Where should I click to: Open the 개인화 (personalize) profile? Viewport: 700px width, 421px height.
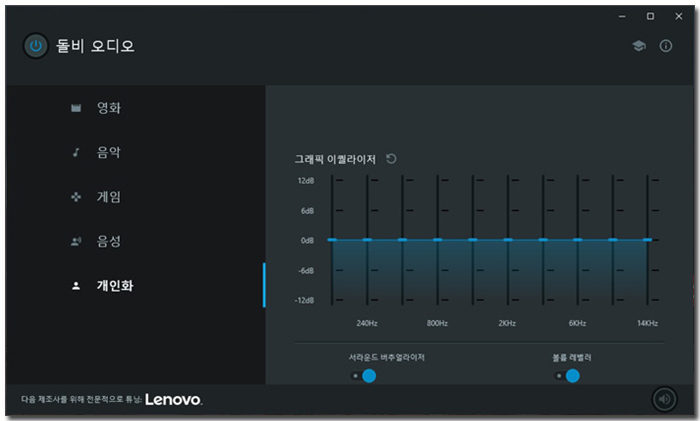pyautogui.click(x=114, y=286)
